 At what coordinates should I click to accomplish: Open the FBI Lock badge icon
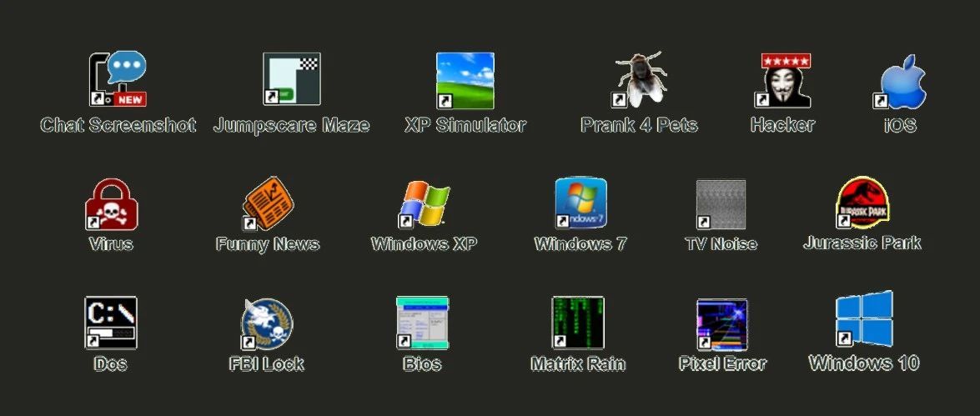(x=267, y=323)
